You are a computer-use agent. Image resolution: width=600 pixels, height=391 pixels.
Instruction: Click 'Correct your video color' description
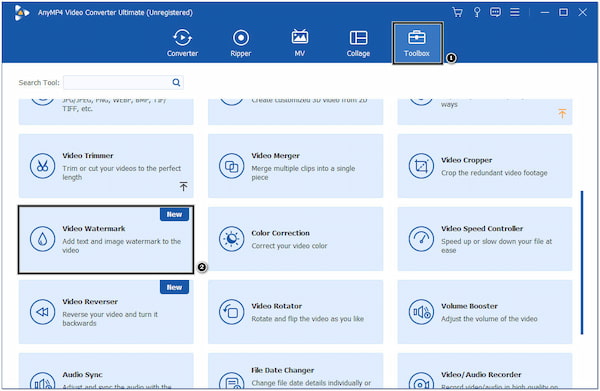pos(289,246)
